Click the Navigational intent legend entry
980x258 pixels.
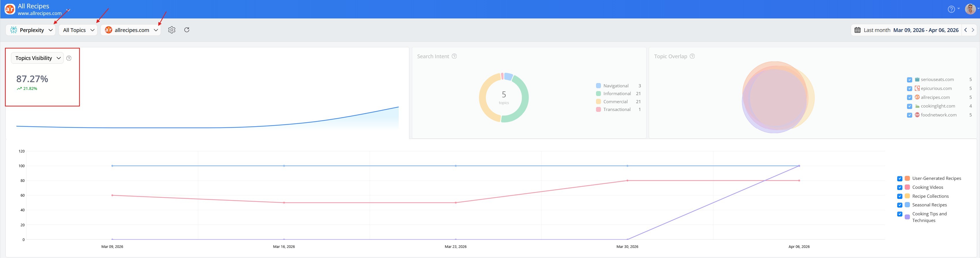619,86
